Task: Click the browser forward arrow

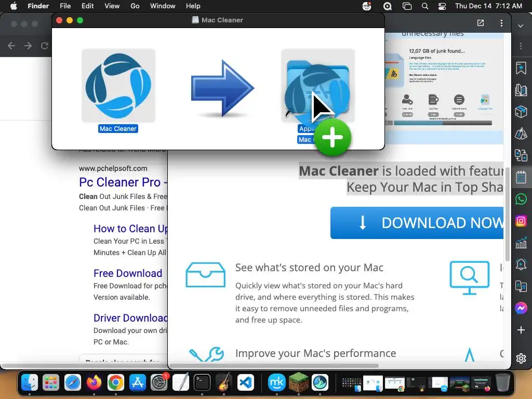Action: (x=28, y=46)
